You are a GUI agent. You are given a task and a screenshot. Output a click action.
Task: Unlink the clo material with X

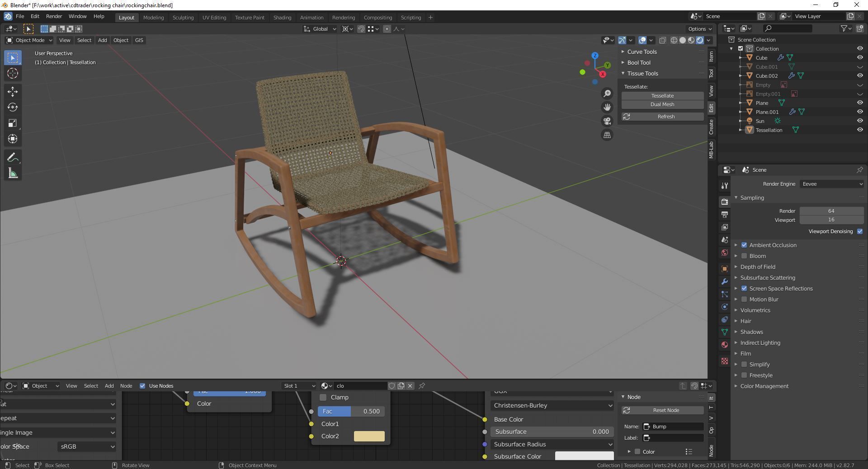click(410, 386)
